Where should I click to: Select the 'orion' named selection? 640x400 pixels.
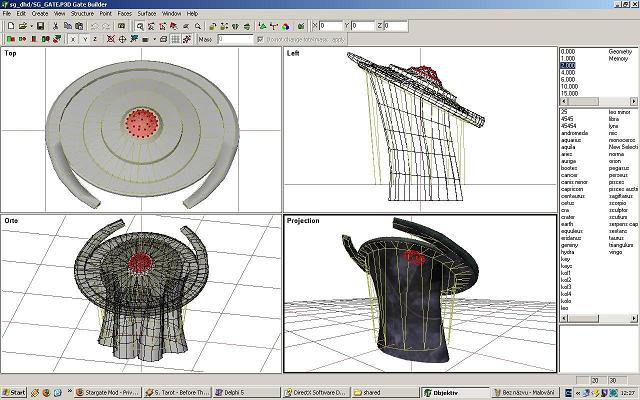[x=615, y=161]
